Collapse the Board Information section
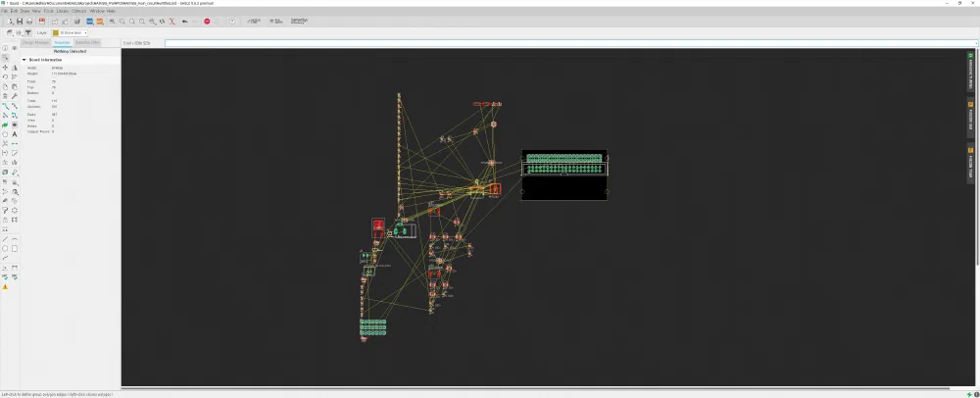The width and height of the screenshot is (980, 398). 24,60
